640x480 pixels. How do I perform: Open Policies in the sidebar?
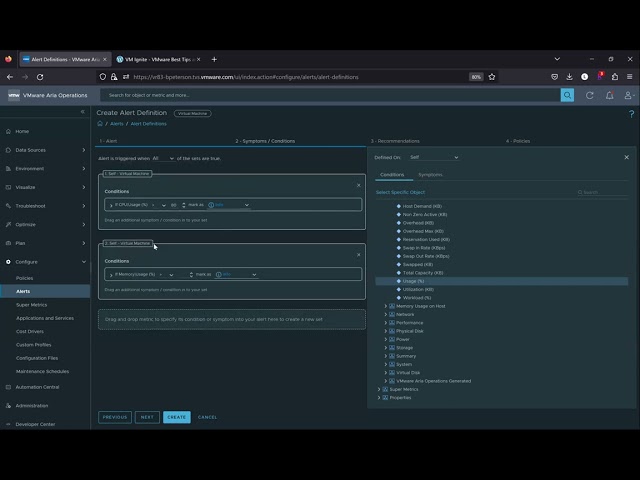(24, 278)
